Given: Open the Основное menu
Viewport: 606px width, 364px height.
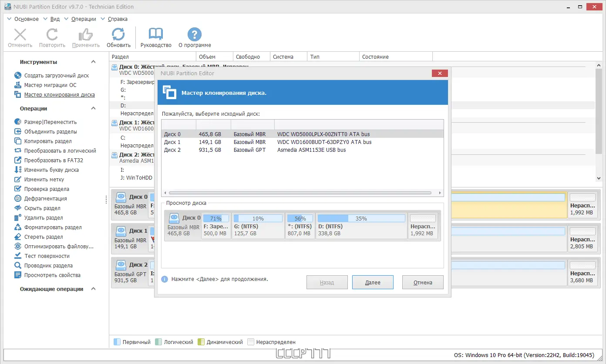Looking at the screenshot, I should [x=26, y=19].
